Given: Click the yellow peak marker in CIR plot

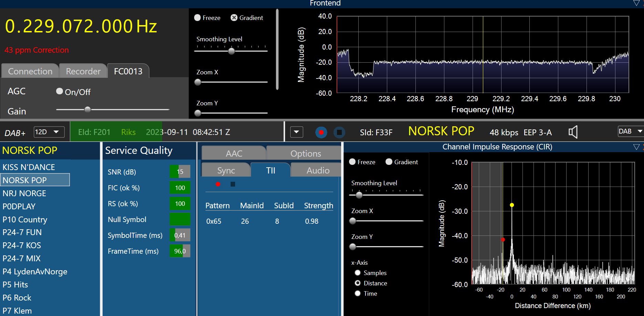Looking at the screenshot, I should [512, 205].
